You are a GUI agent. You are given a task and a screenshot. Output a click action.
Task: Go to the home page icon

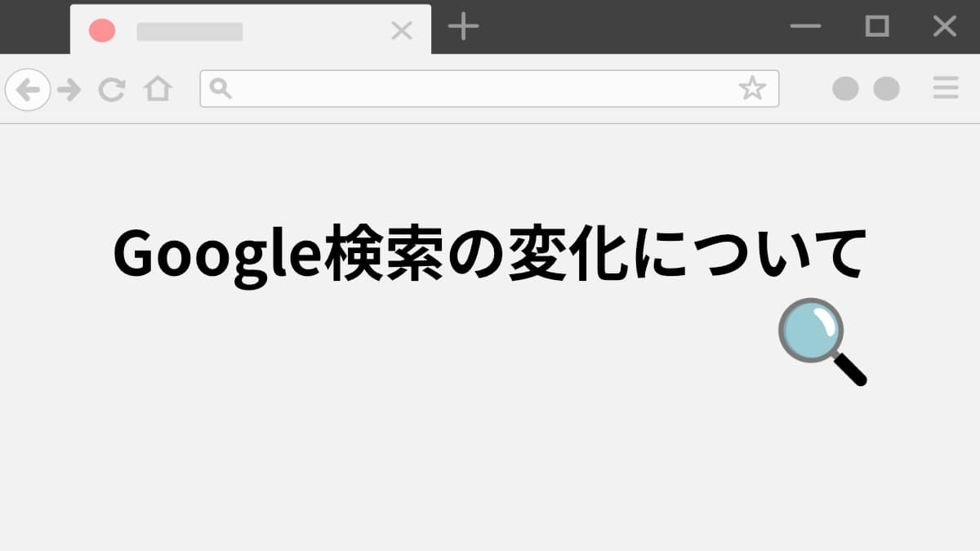[158, 88]
